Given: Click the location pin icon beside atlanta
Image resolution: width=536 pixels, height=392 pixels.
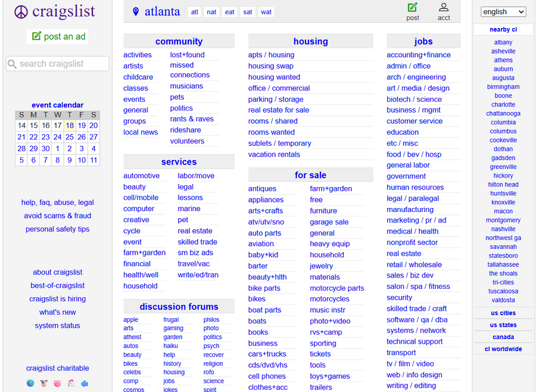Looking at the screenshot, I should (x=136, y=12).
